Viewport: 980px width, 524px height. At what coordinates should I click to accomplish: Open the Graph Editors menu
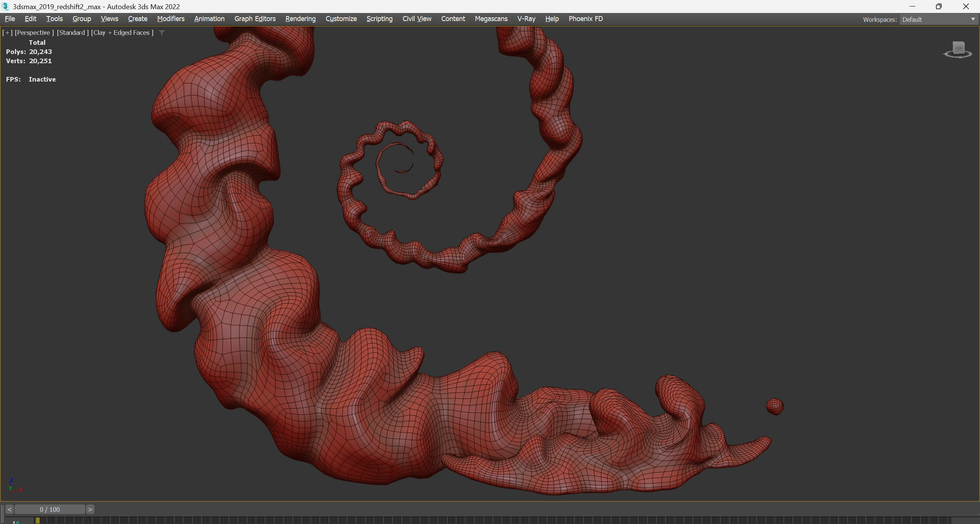[255, 19]
